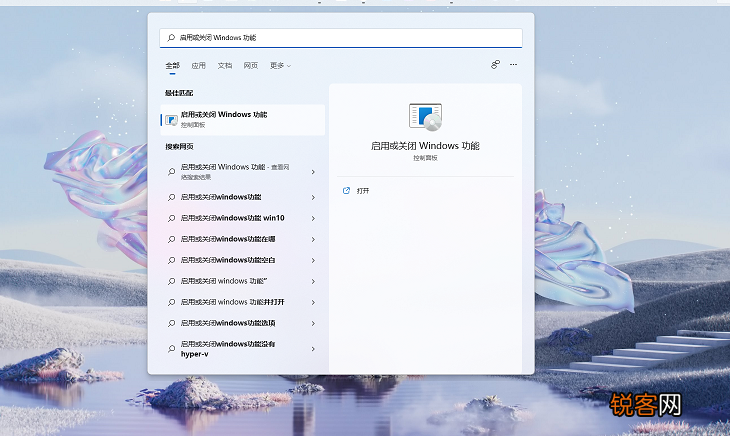The width and height of the screenshot is (730, 436).
Task: Select suggestion 启用或关闭windows功能 win10
Action: (x=243, y=218)
